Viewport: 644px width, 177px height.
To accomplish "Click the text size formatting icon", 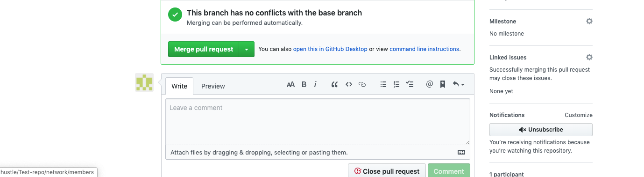I will click(x=290, y=85).
